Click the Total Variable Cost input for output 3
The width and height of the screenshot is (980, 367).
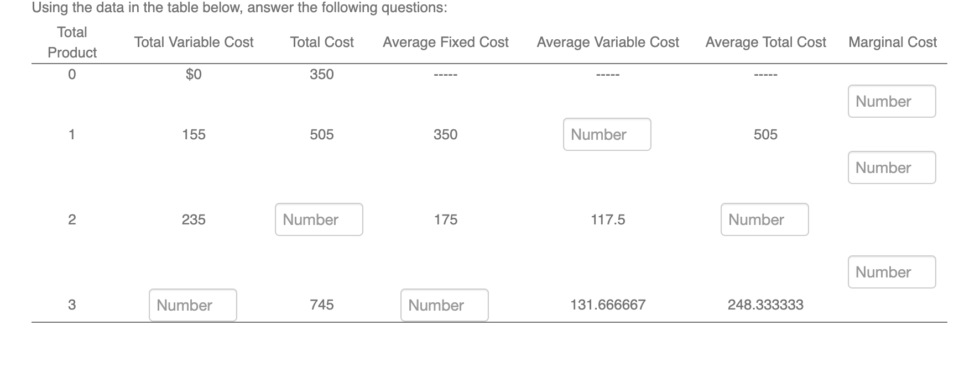[x=192, y=305]
